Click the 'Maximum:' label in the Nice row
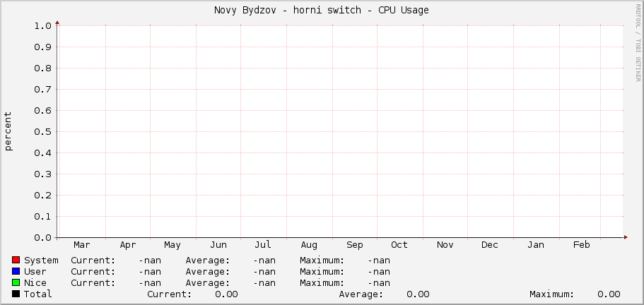The image size is (644, 305). (x=322, y=283)
